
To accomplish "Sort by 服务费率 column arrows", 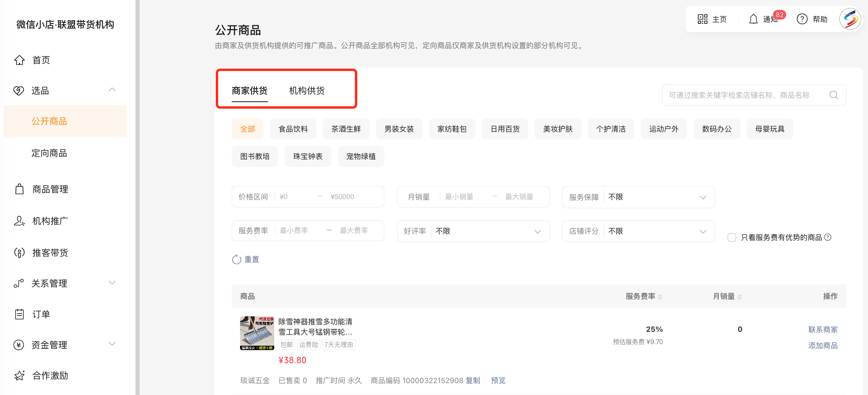I will click(x=660, y=297).
